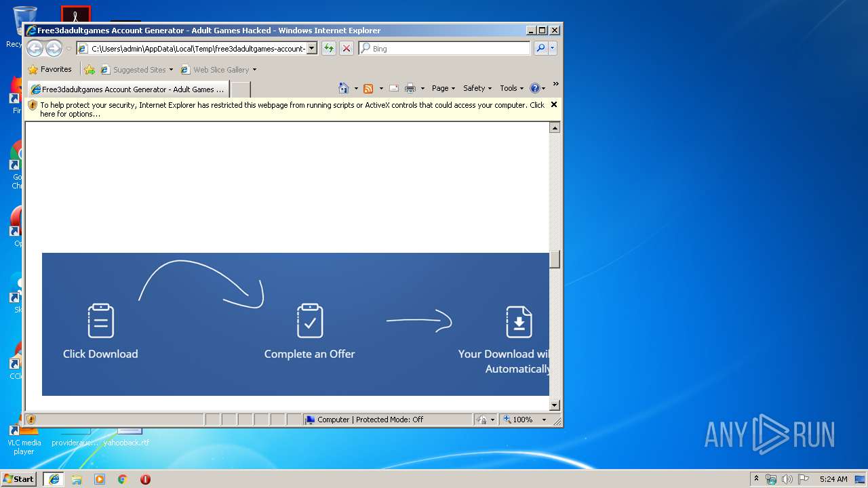Screen dimensions: 868x488
Task: Click Internet Explorer taskbar button
Action: point(54,479)
